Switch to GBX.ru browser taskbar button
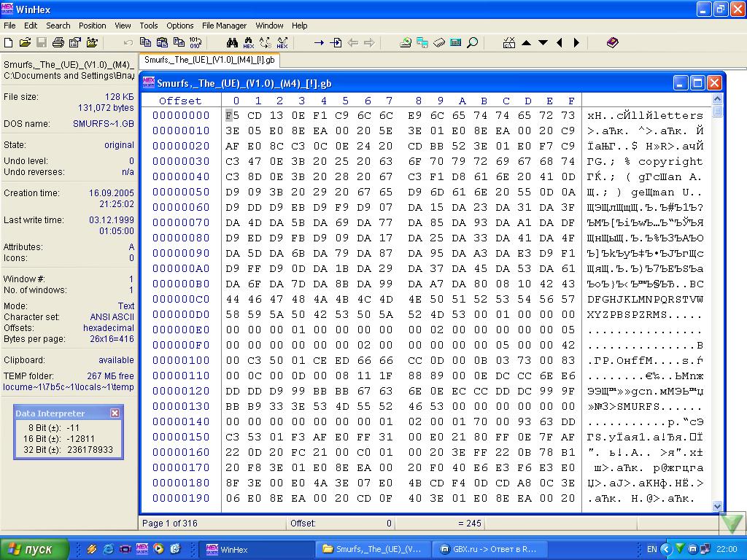Image resolution: width=747 pixels, height=560 pixels. point(489,549)
